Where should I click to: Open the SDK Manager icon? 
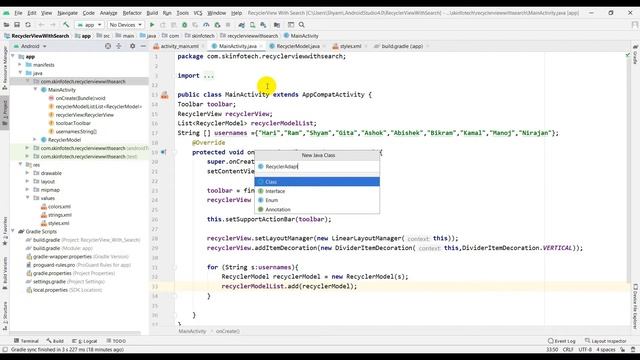(263, 25)
